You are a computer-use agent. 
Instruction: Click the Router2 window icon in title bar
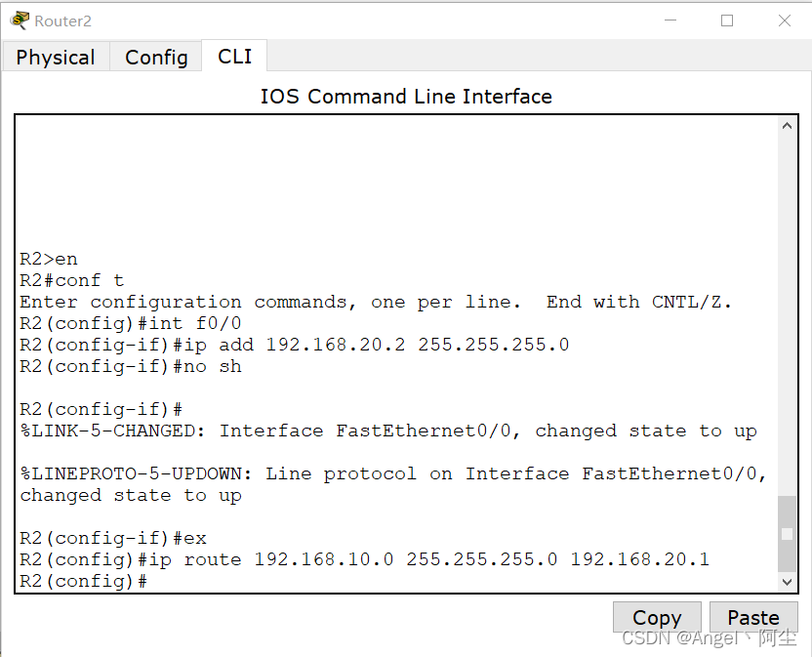pos(20,21)
